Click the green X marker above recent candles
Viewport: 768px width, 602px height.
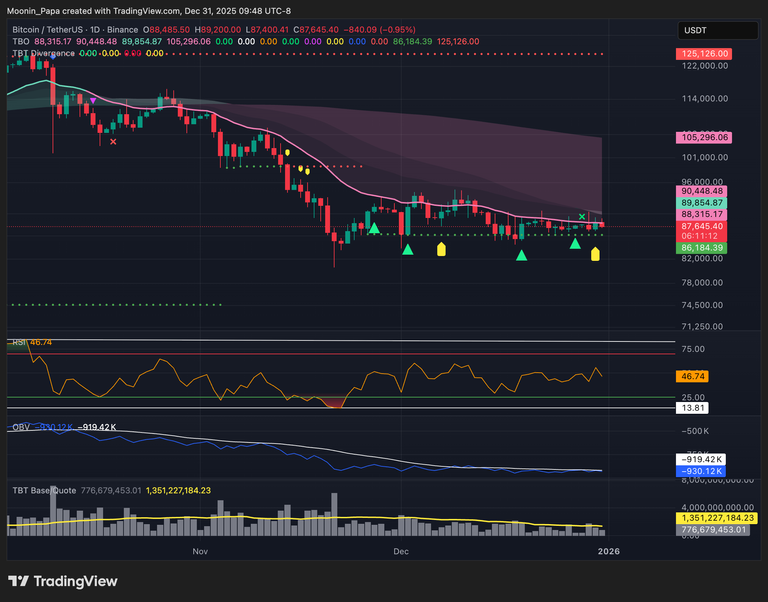(x=582, y=216)
